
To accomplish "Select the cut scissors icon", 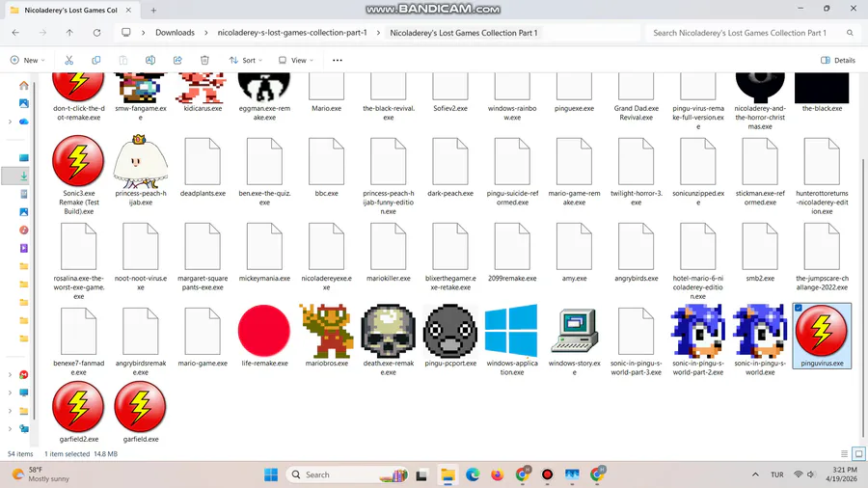I will click(x=69, y=60).
